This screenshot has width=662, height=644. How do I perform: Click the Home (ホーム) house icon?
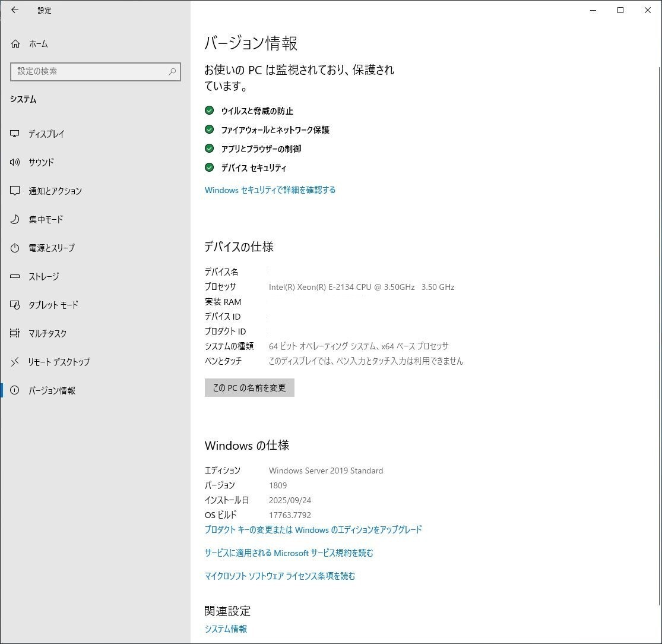point(15,44)
